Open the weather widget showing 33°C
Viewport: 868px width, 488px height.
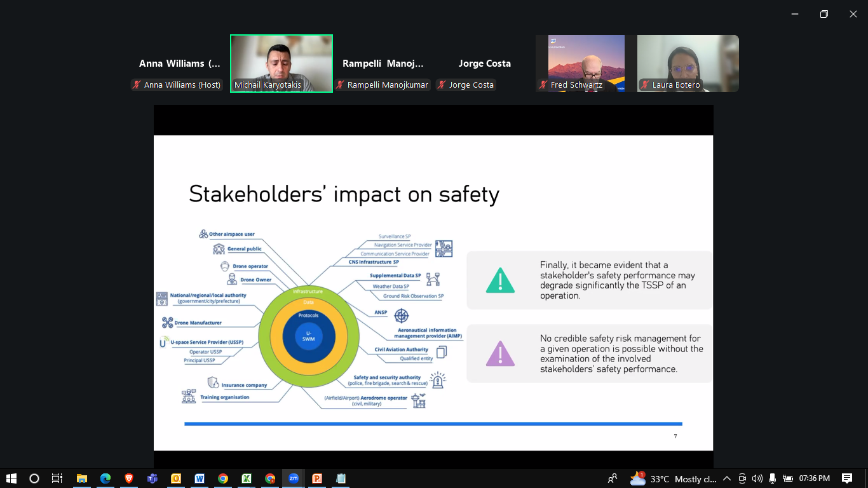673,478
